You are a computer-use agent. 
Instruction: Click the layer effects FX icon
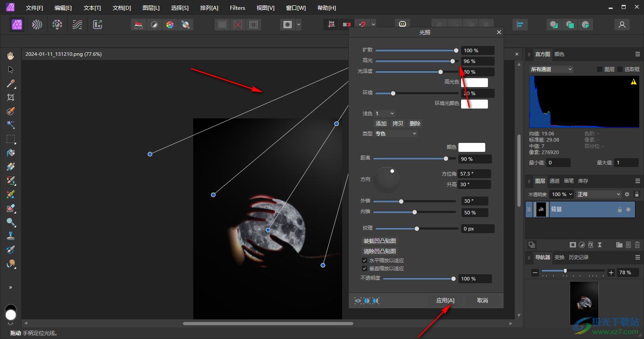[591, 245]
